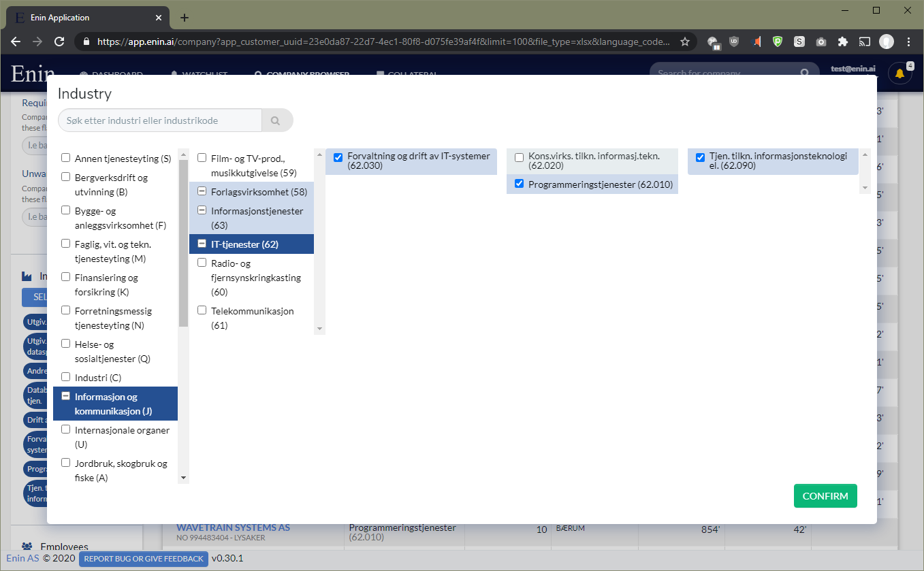Select Internasjonale organer (U)

[x=115, y=437]
